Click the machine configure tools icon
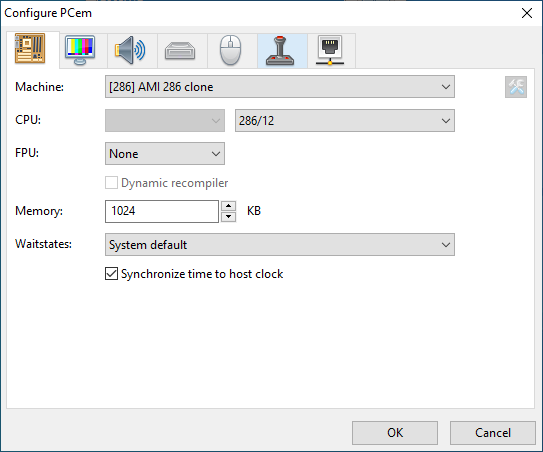 [516, 87]
